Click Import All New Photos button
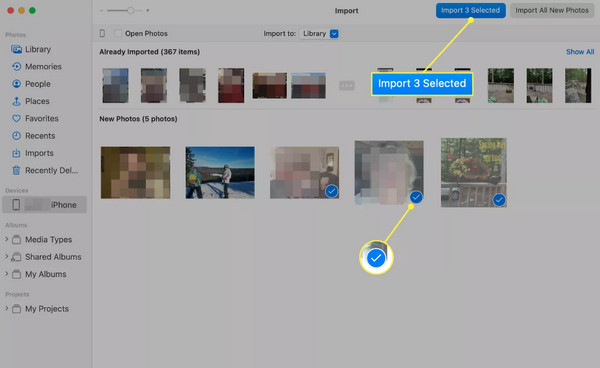Viewport: 600px width, 368px height. tap(552, 10)
